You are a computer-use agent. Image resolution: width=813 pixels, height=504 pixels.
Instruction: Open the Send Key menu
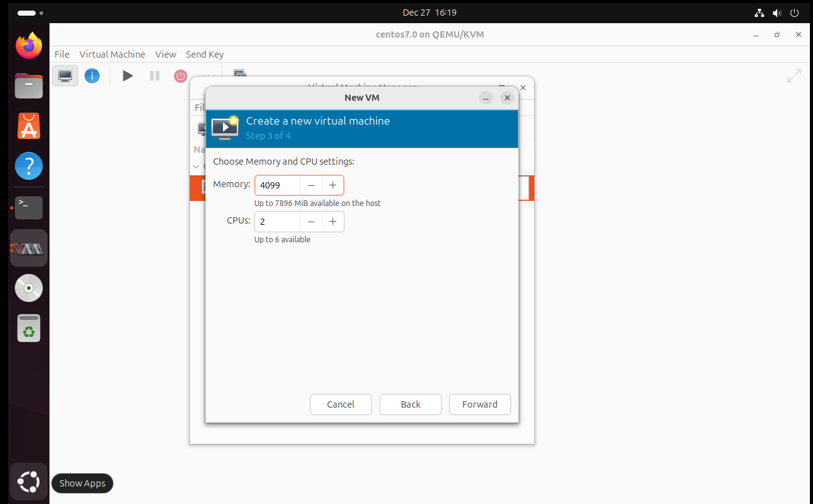[205, 54]
